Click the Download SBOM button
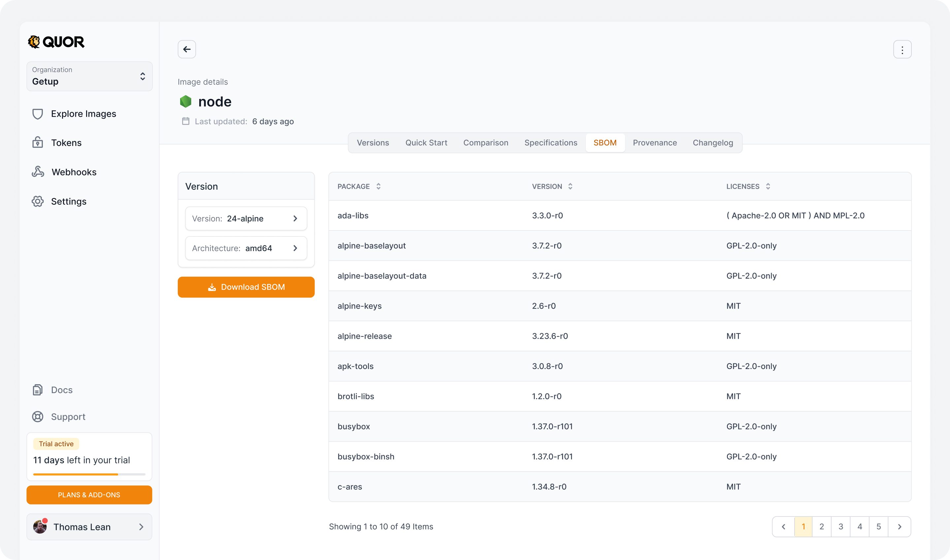This screenshot has width=950, height=560. tap(246, 287)
